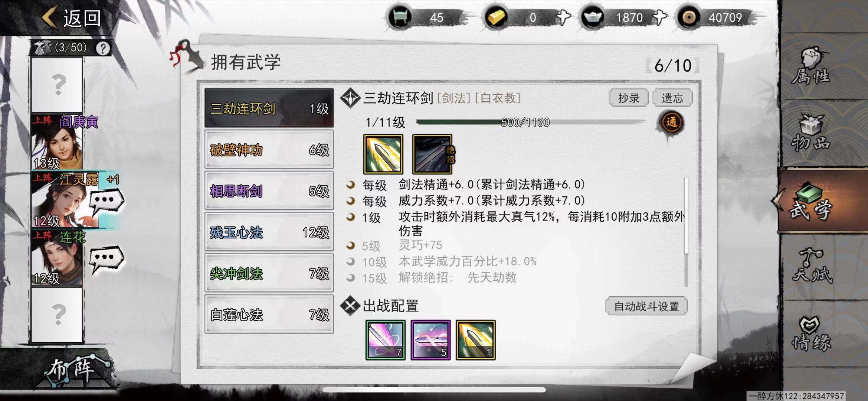Tap the plus next to gold ingot
Image resolution: width=868 pixels, height=401 pixels.
point(563,17)
